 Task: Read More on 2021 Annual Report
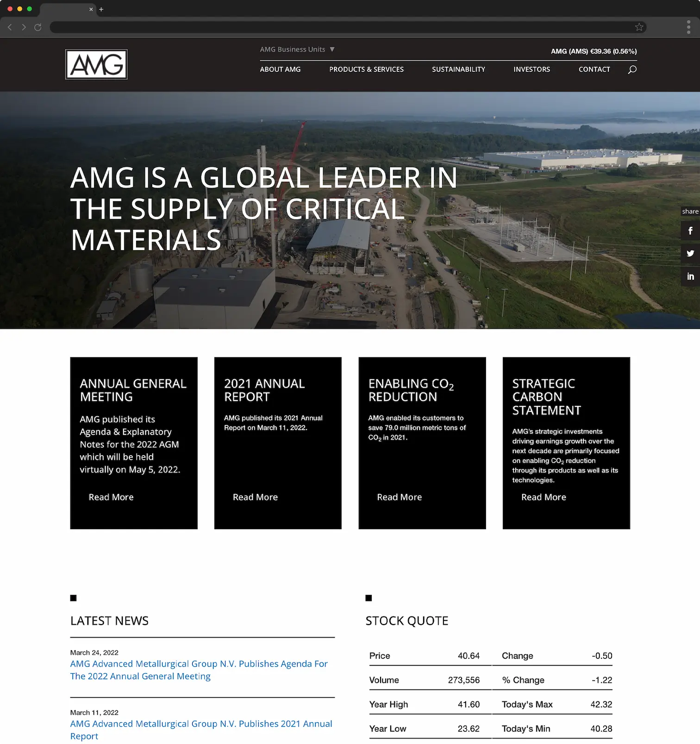[x=255, y=497]
